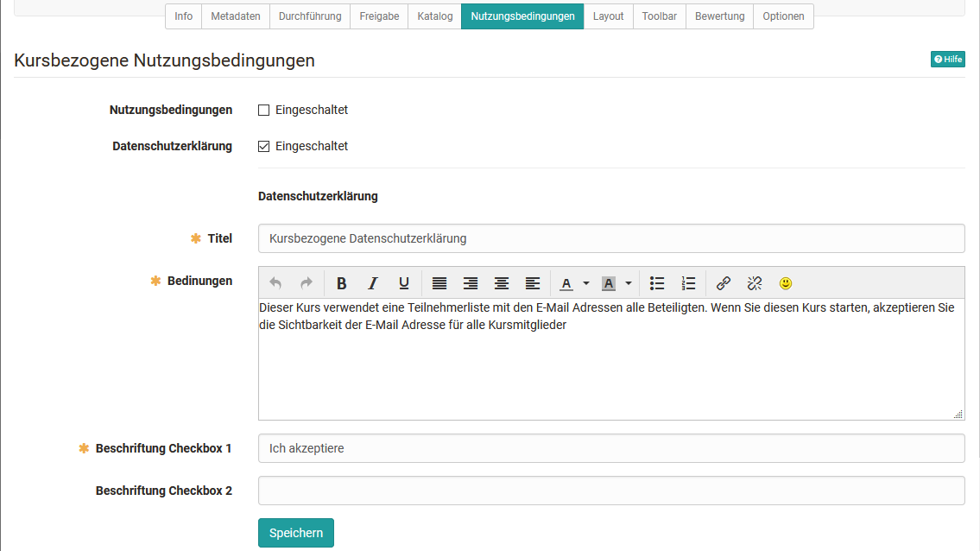Insert a numbered list
Viewport: 980px width, 551px height.
[x=688, y=283]
